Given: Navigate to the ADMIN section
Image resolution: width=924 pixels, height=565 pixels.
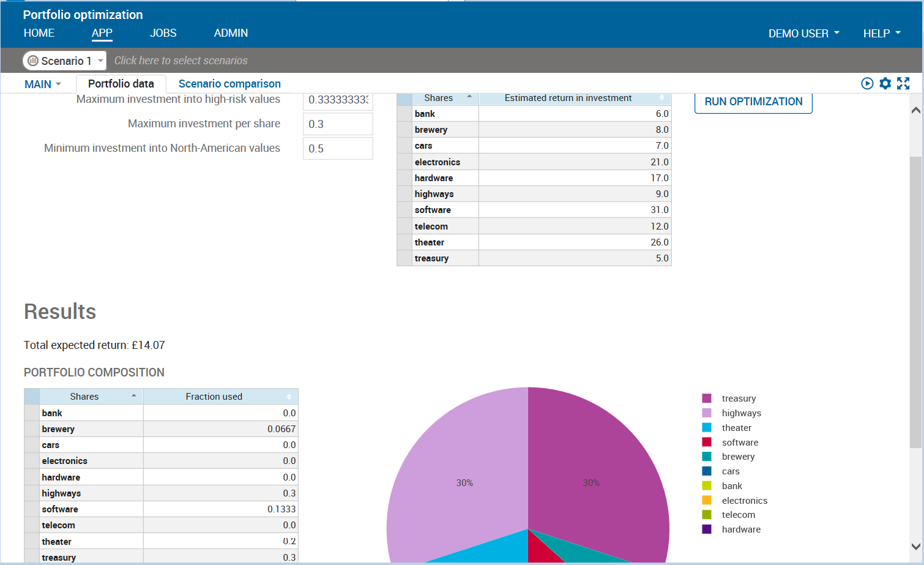Looking at the screenshot, I should point(231,33).
